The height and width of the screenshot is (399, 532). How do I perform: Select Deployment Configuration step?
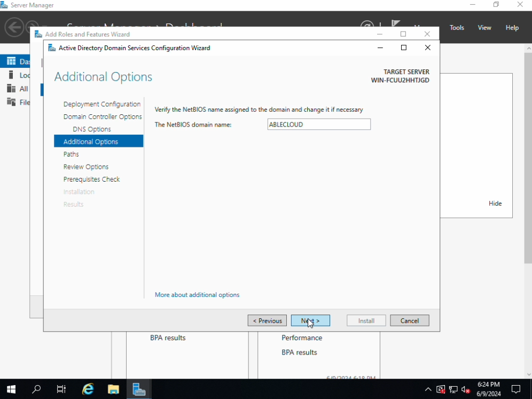(101, 104)
